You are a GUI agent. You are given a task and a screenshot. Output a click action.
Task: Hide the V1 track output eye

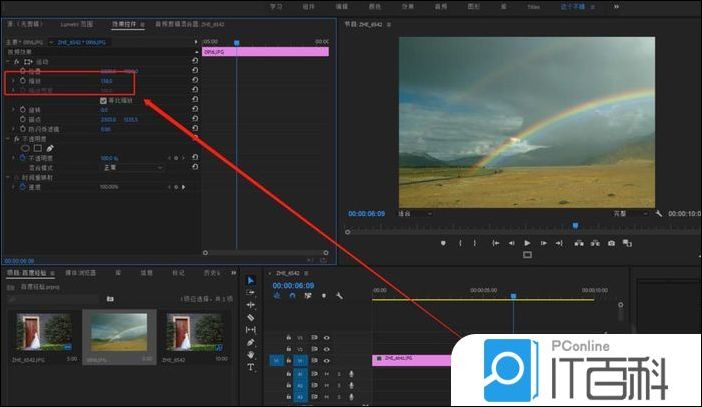[326, 360]
